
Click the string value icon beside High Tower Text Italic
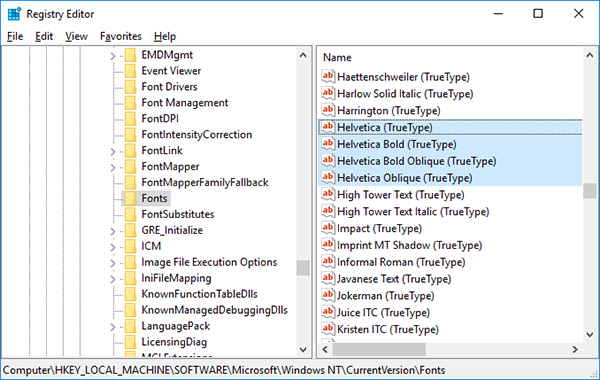tap(328, 211)
